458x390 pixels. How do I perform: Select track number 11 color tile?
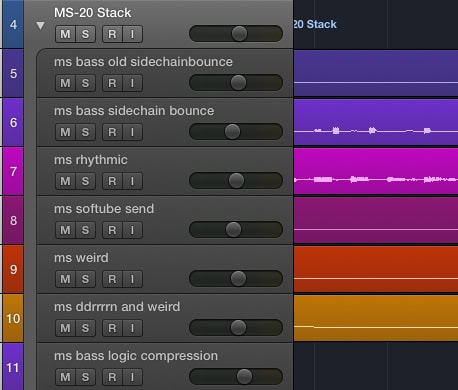[13, 367]
